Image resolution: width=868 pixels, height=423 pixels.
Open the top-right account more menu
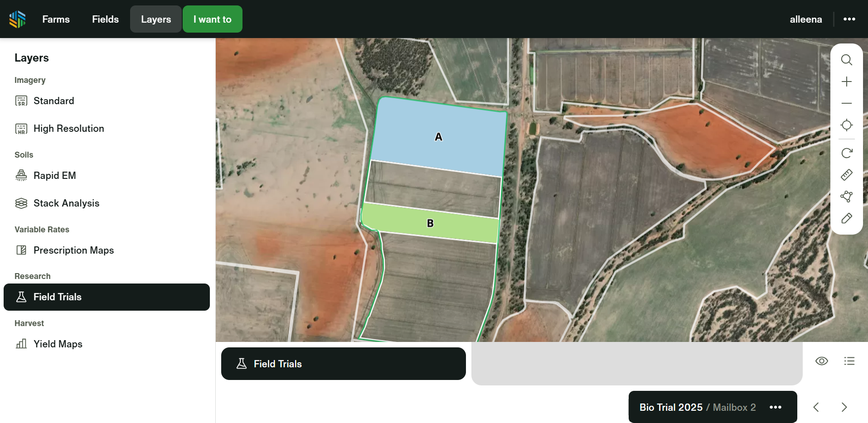[849, 19]
